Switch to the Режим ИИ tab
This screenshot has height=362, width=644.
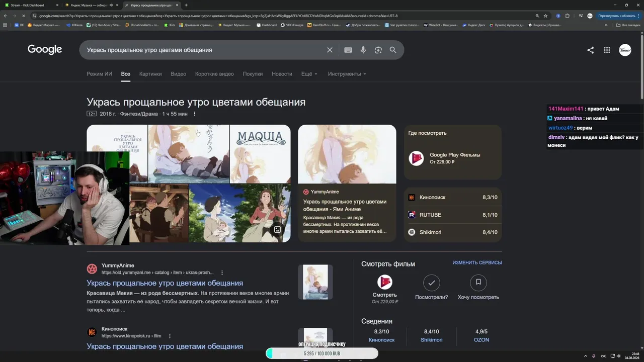tap(99, 74)
